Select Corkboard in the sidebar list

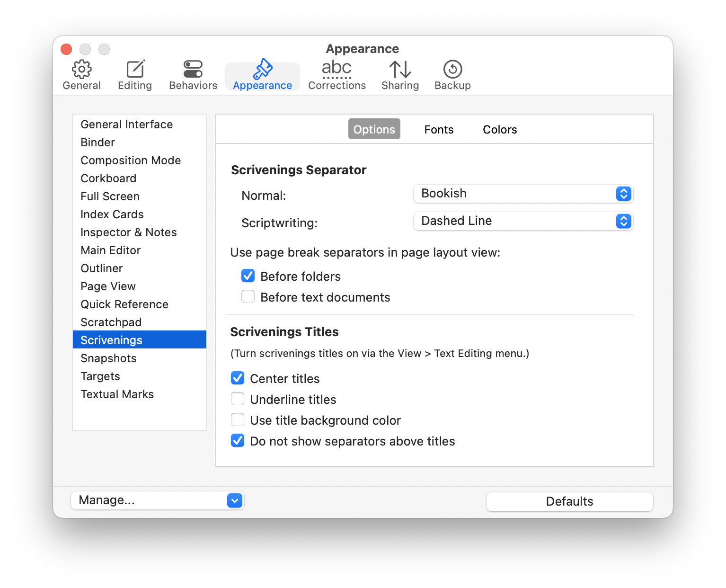(x=108, y=178)
